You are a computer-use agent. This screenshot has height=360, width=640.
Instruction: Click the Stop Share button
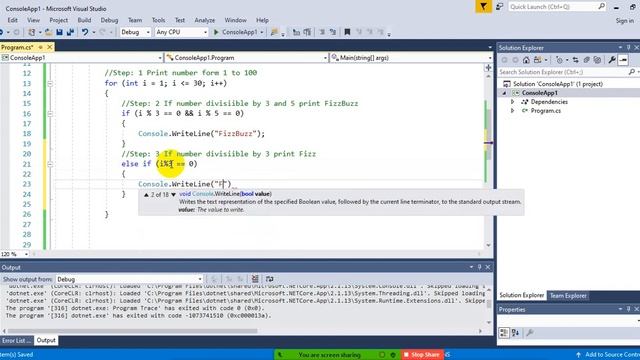point(422,355)
